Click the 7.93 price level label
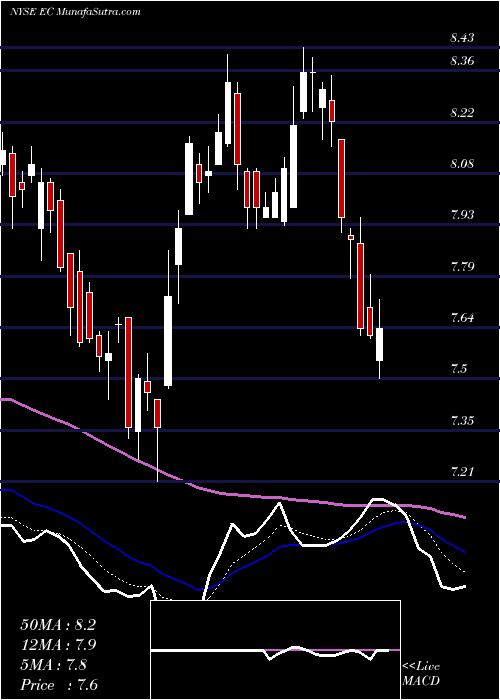The image size is (500, 700). pos(462,215)
